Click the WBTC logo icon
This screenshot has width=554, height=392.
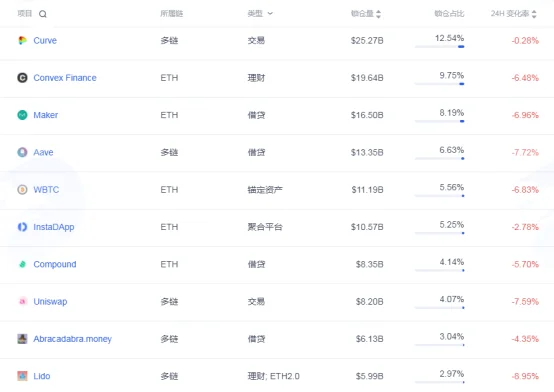pos(22,189)
